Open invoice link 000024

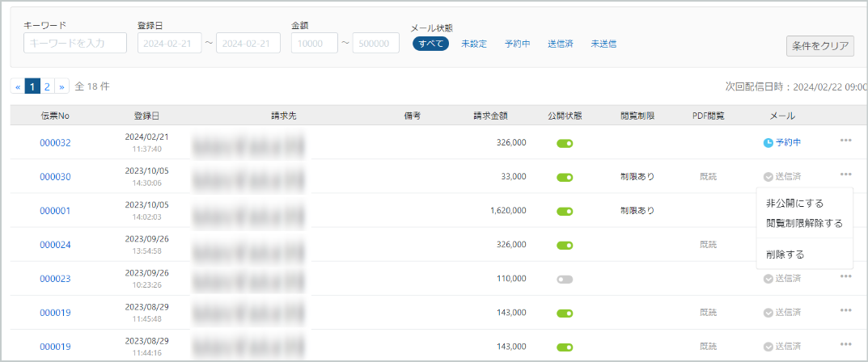pos(55,245)
